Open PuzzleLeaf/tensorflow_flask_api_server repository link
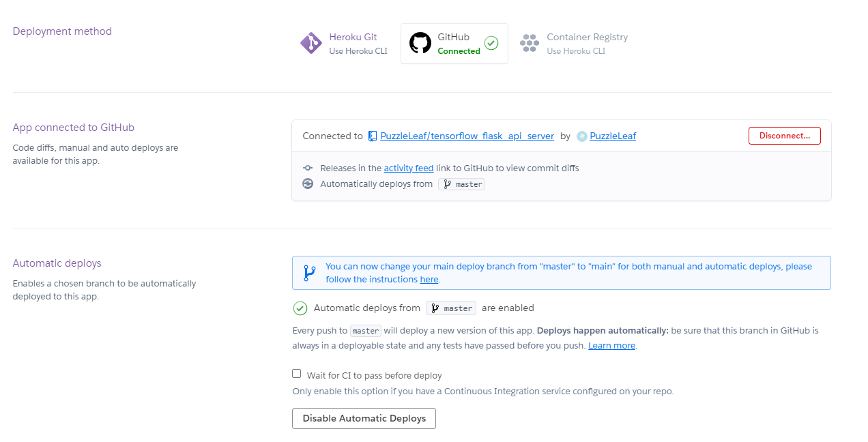Viewport: 868px width, 442px height. 467,136
